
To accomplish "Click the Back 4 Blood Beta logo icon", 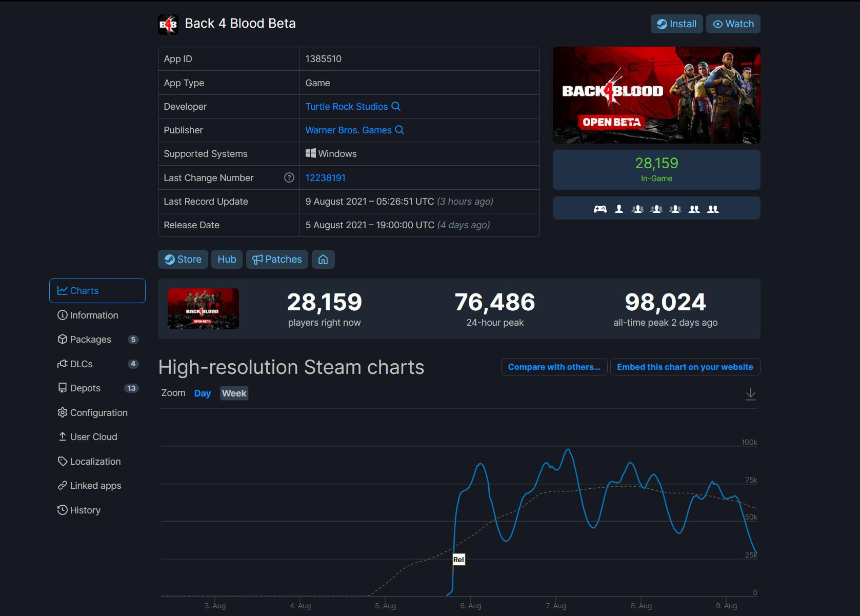I will [x=168, y=24].
